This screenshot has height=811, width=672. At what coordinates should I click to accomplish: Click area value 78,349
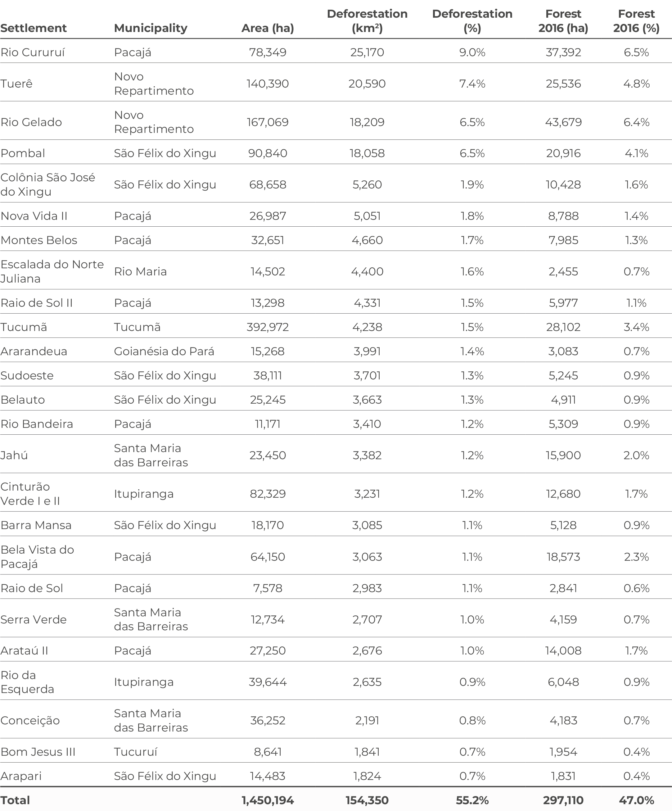pyautogui.click(x=268, y=52)
